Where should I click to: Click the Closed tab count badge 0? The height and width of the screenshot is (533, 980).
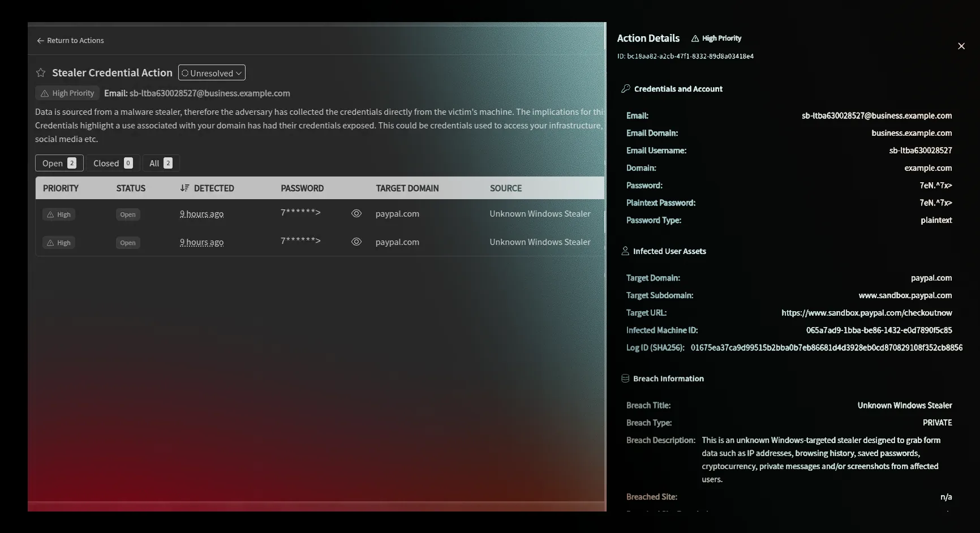tap(128, 163)
